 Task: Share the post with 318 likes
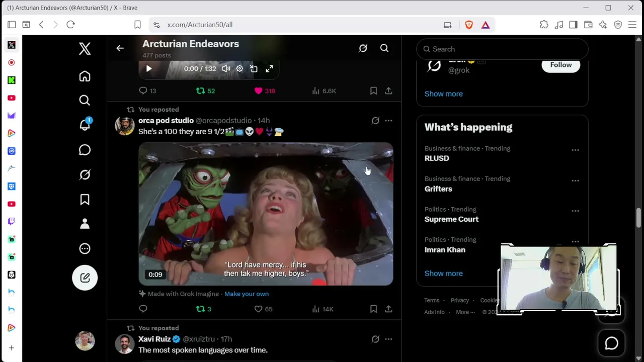coord(388,91)
